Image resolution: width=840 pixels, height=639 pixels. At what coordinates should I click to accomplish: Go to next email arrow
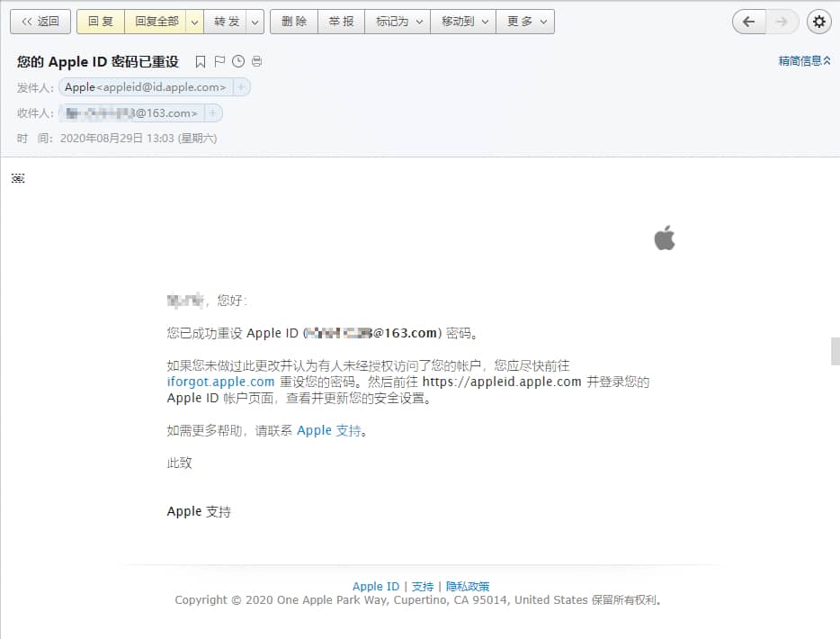[x=782, y=22]
